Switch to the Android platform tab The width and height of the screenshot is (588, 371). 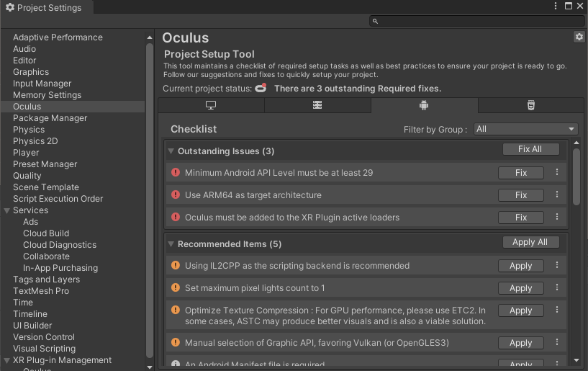coord(424,105)
